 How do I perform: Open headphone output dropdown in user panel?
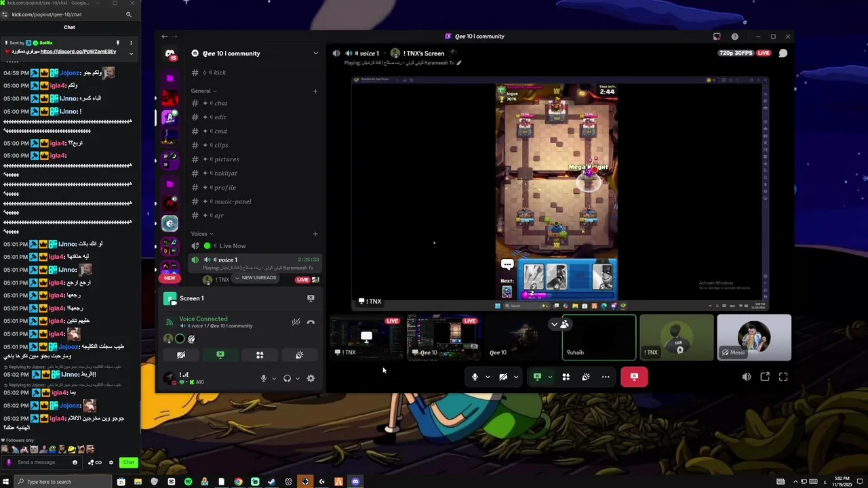[x=298, y=378]
